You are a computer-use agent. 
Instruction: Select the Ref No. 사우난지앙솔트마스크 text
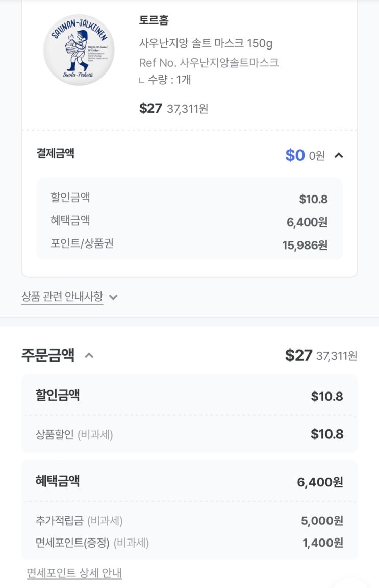[x=209, y=63]
